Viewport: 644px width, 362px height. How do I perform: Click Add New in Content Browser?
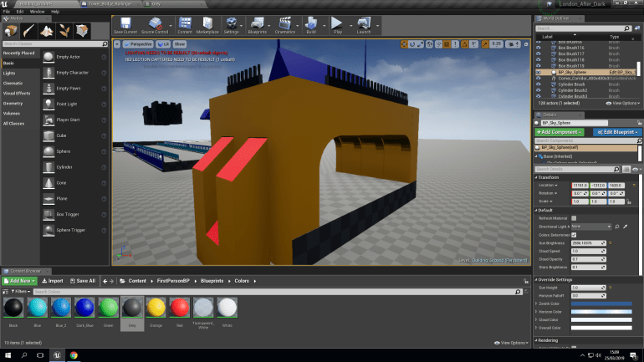(x=20, y=281)
